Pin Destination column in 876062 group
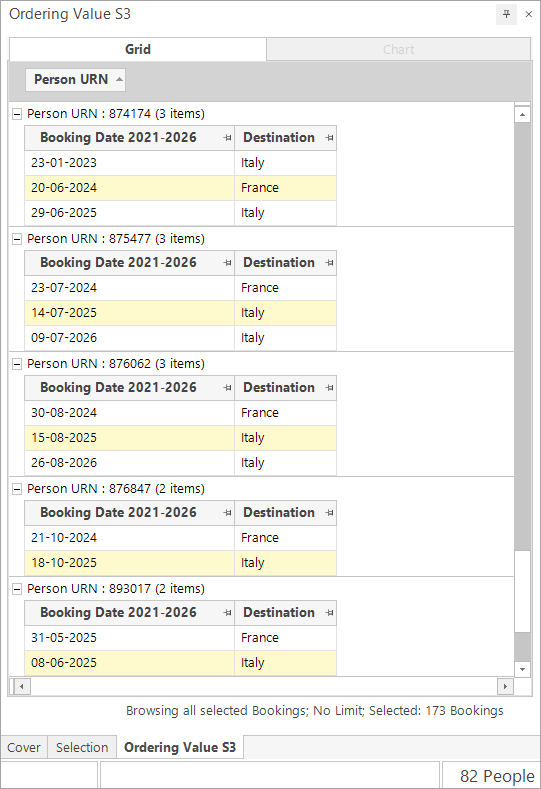The width and height of the screenshot is (541, 789). [x=330, y=388]
